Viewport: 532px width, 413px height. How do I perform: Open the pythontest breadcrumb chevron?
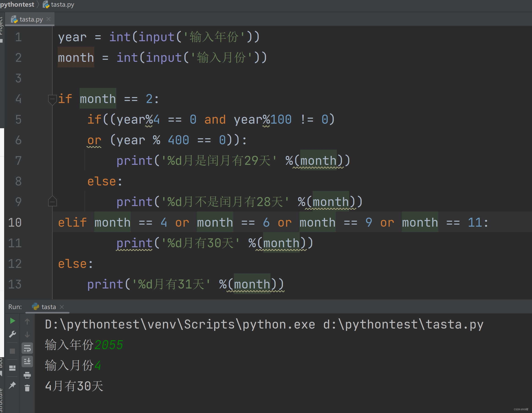[38, 4]
